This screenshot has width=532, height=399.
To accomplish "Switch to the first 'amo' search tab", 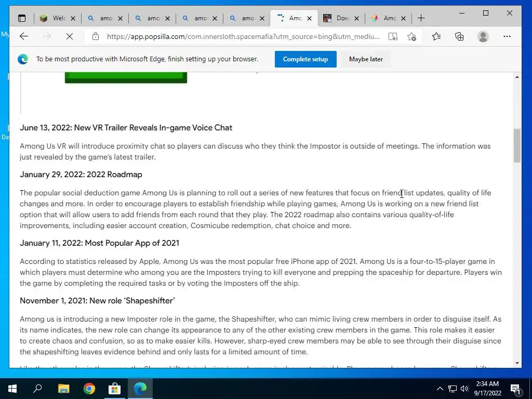I will [x=105, y=18].
